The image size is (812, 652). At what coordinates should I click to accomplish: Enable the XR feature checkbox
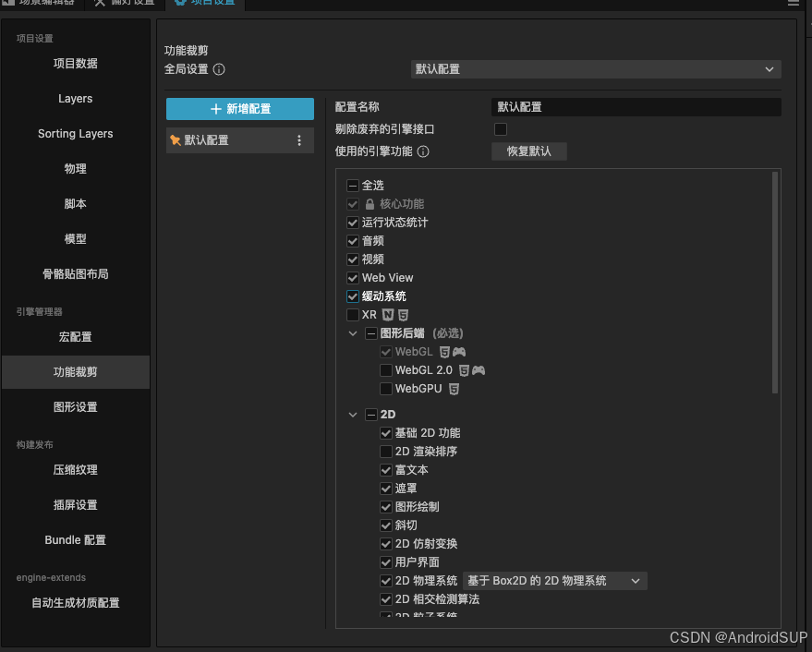pyautogui.click(x=353, y=315)
